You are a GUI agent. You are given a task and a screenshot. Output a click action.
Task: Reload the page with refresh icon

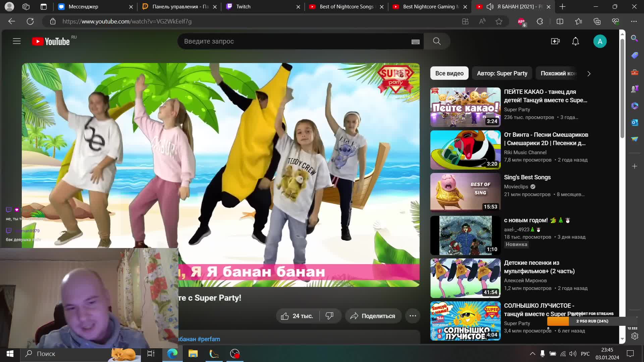(30, 21)
